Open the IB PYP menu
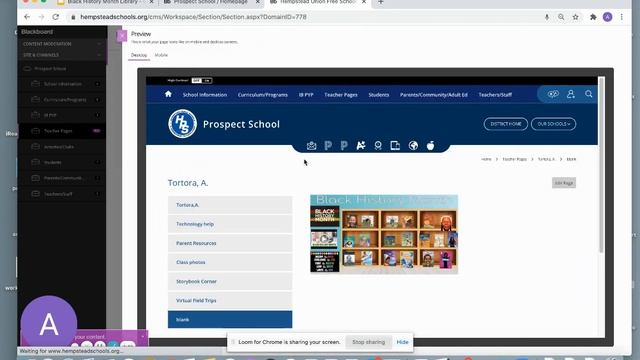640x360 pixels. [306, 95]
